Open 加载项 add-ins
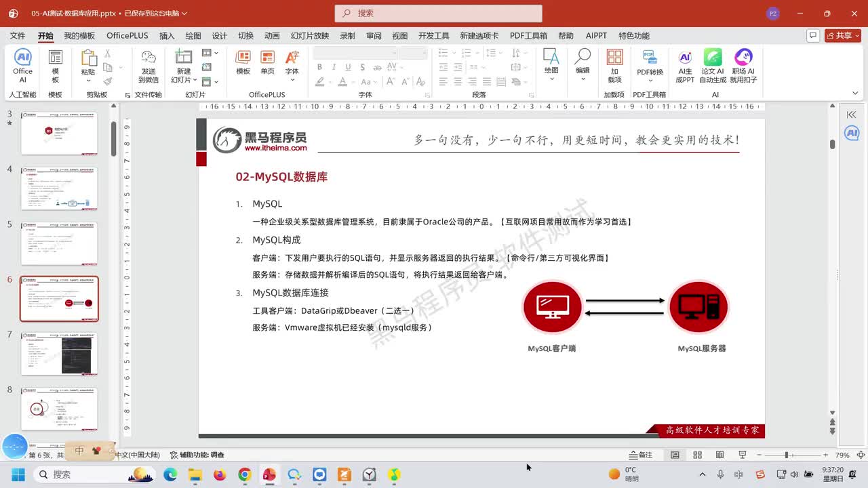This screenshot has width=868, height=488. click(614, 65)
